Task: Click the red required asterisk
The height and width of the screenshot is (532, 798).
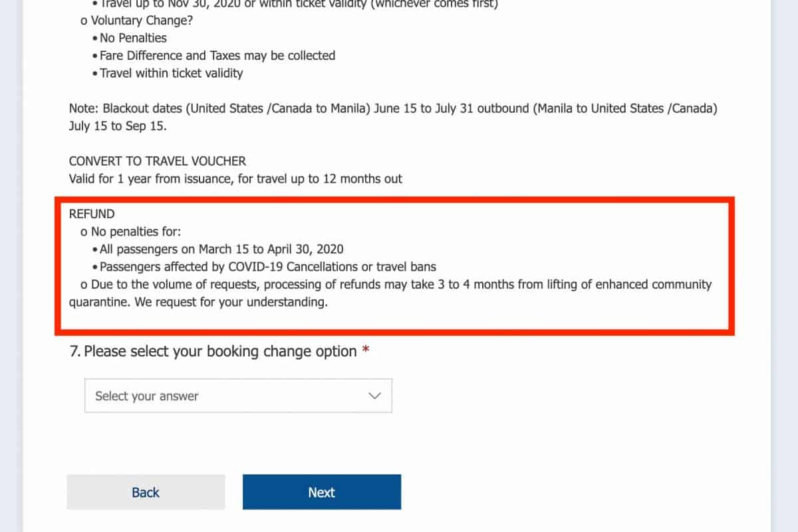Action: [366, 351]
